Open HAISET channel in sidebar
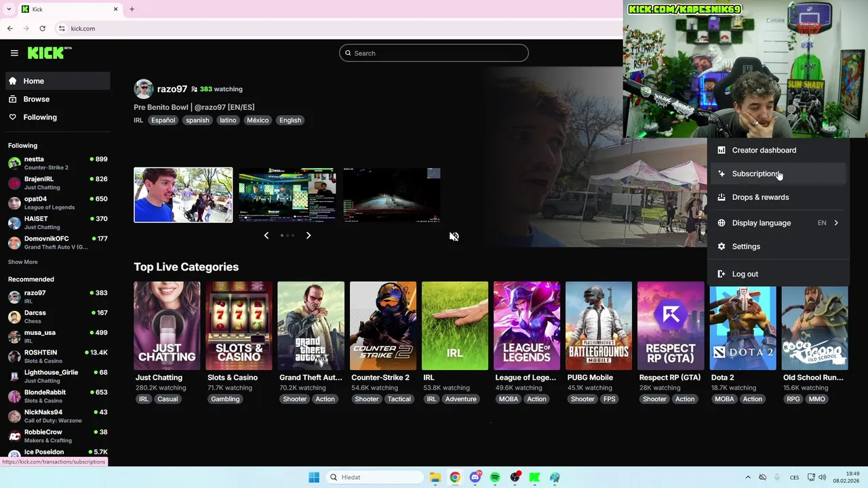Image resolution: width=868 pixels, height=488 pixels. point(58,223)
